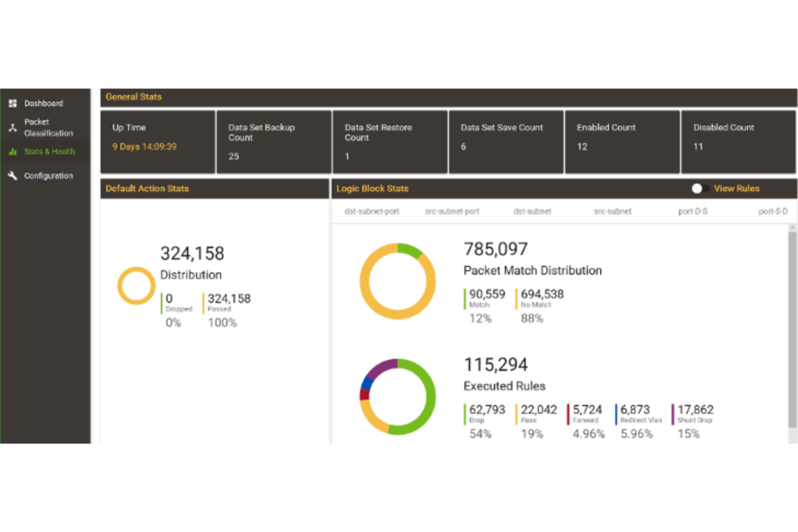
Task: Click the Up Time stat card
Action: tap(157, 142)
